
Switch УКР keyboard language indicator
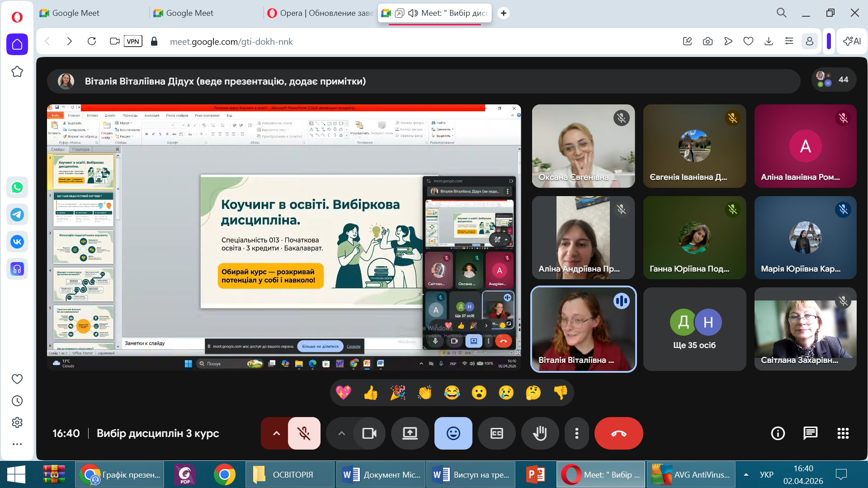click(766, 474)
